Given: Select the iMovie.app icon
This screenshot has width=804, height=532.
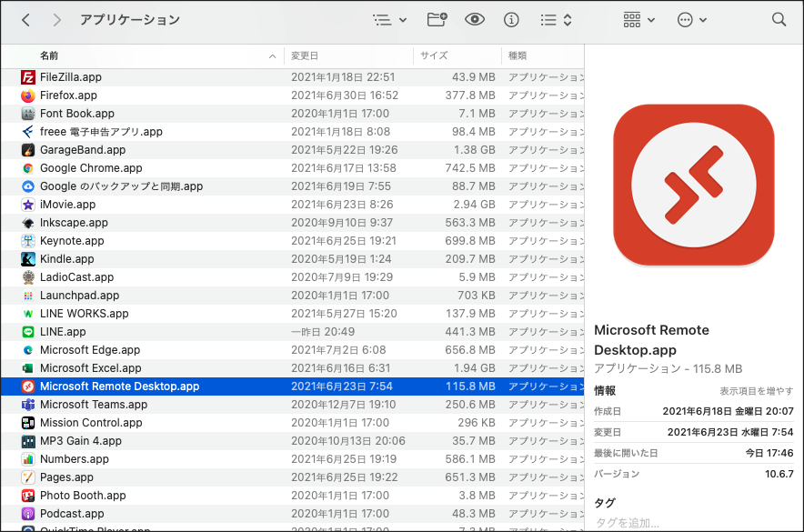Looking at the screenshot, I should point(28,205).
